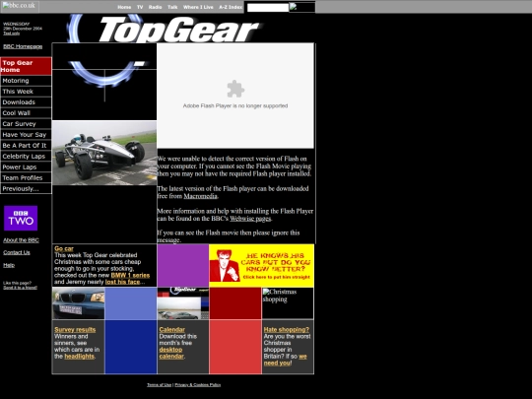Open the Terms of Use link
Screen dimensions: 532x399
point(160,385)
